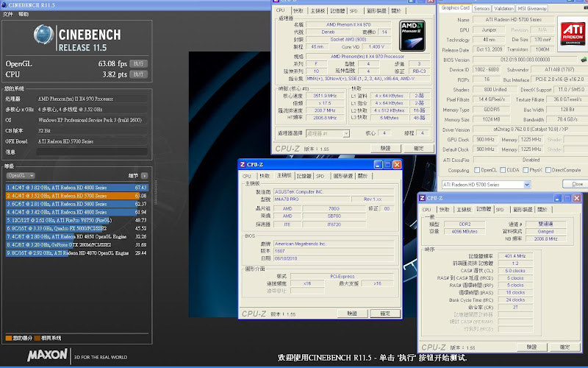Toggle the PhysX checkbox in GPU-Z
The height and width of the screenshot is (368, 588).
click(526, 170)
